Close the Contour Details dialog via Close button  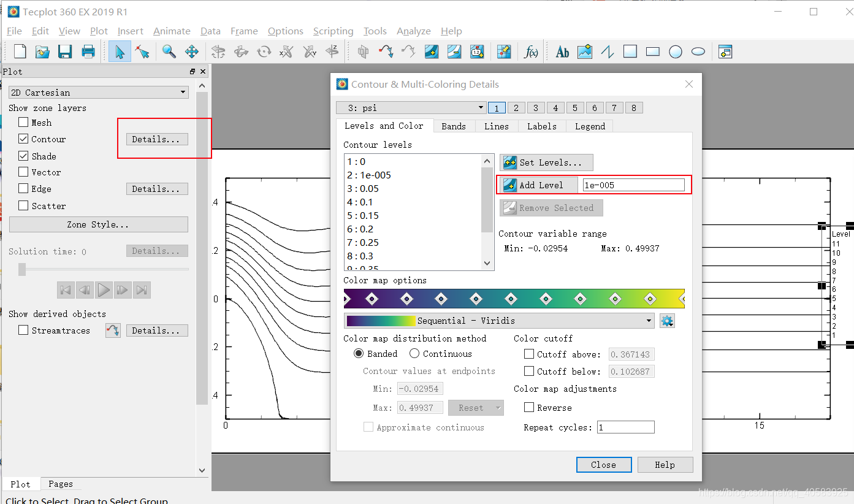(x=604, y=465)
